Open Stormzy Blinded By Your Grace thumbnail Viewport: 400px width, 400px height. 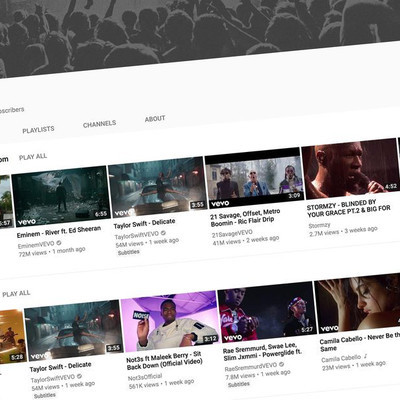(350, 168)
